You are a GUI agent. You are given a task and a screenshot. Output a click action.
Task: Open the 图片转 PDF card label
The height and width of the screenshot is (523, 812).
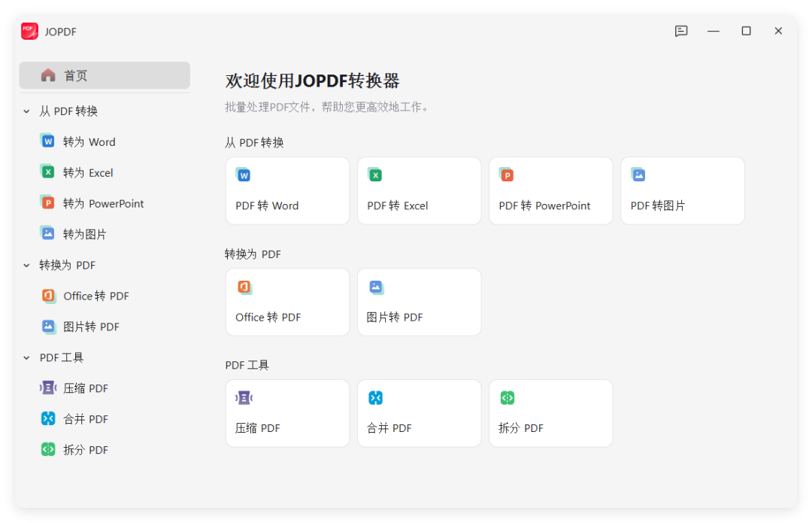coord(395,318)
